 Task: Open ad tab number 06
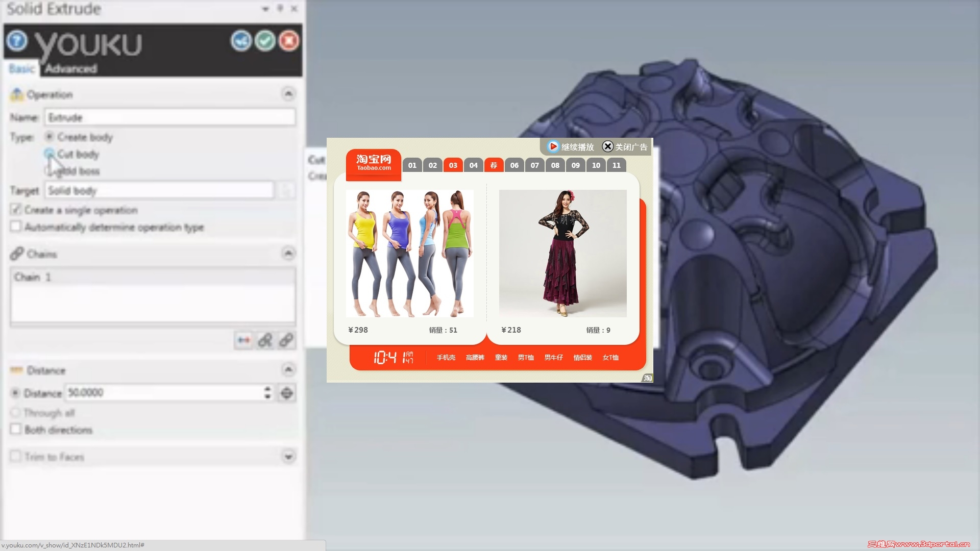[x=514, y=165]
